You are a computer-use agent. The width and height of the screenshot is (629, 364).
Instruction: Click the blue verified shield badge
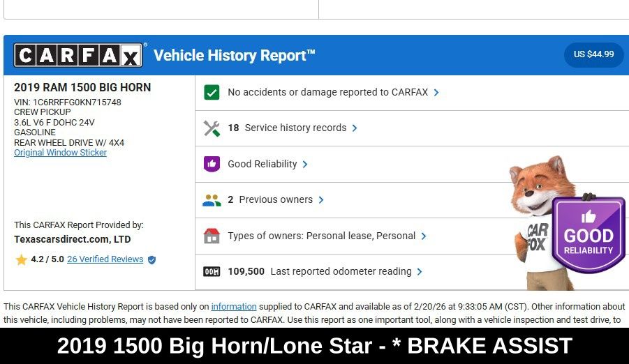click(151, 259)
